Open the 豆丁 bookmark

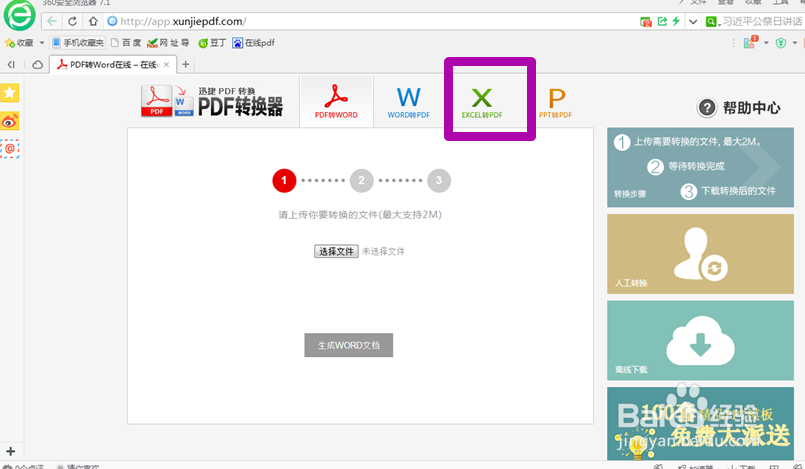point(212,43)
